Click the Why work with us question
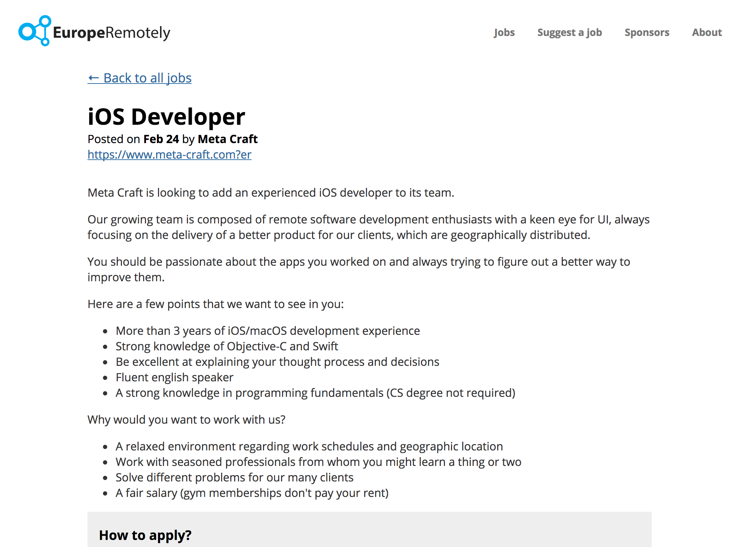The height and width of the screenshot is (547, 756). (x=186, y=420)
